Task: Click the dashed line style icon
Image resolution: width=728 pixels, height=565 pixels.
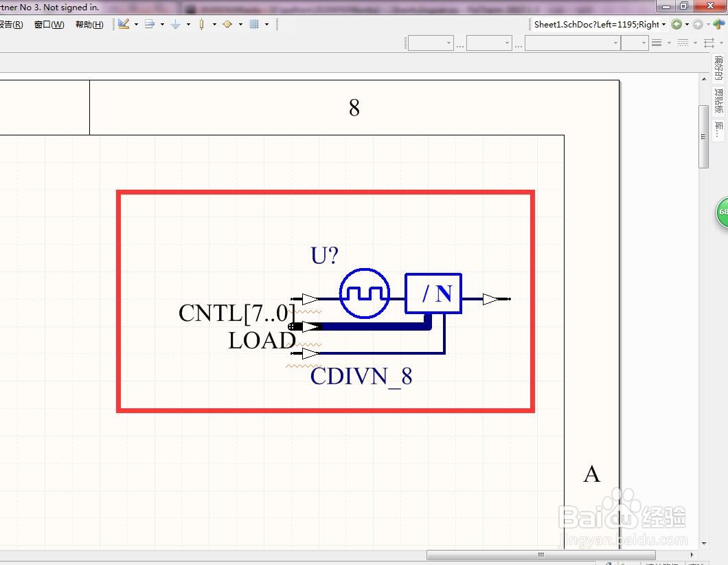Action: coord(683,43)
